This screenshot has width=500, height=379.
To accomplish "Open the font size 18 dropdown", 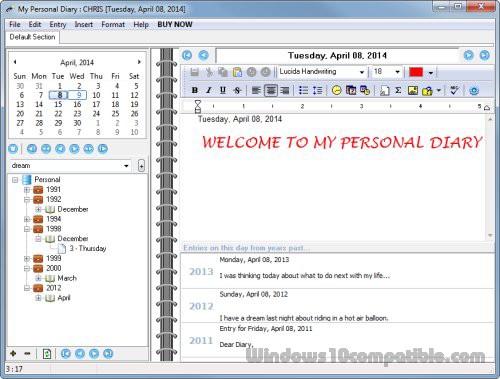I will (x=387, y=72).
